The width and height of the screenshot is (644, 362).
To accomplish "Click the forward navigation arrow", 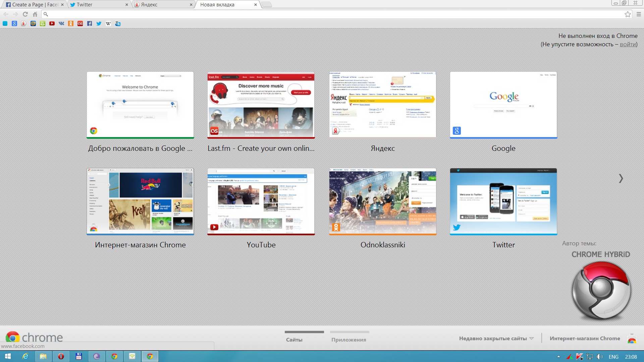I will pos(15,14).
